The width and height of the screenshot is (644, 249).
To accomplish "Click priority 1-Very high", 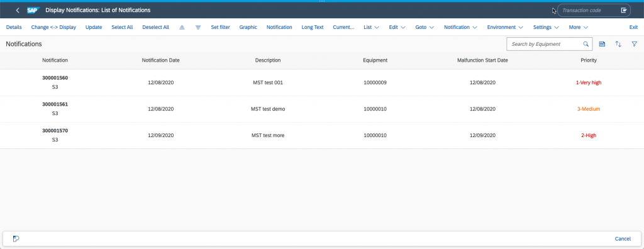I will click(x=589, y=82).
